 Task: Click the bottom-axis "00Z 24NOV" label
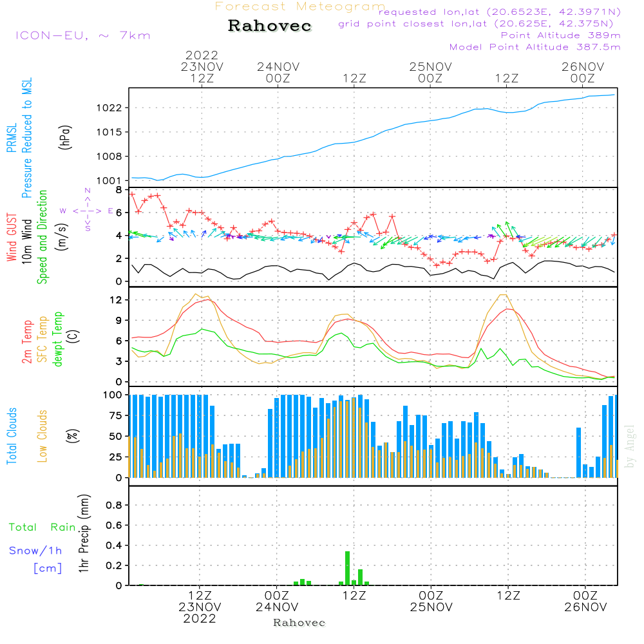click(x=277, y=601)
